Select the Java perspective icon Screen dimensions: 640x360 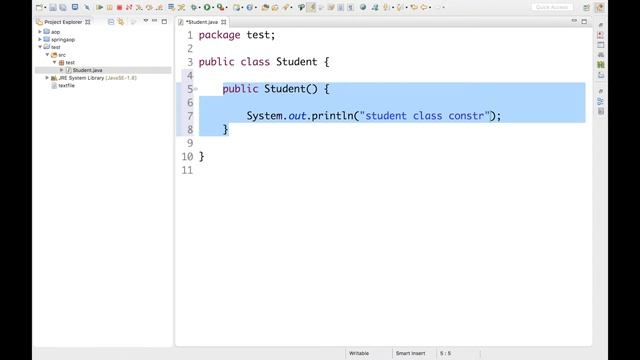click(x=600, y=7)
